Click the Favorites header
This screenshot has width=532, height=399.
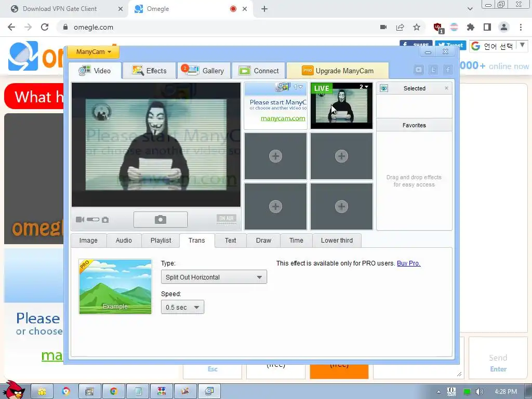(414, 125)
